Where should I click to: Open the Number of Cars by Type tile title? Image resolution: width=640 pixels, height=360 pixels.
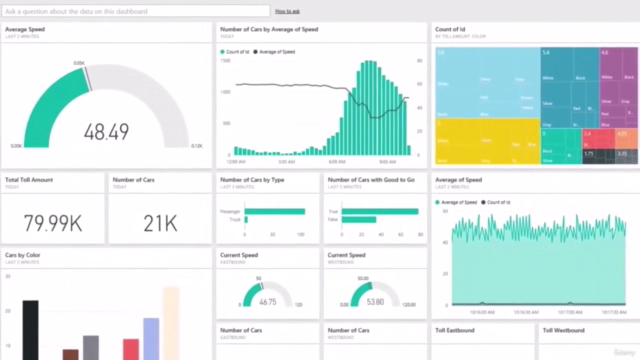pyautogui.click(x=252, y=180)
